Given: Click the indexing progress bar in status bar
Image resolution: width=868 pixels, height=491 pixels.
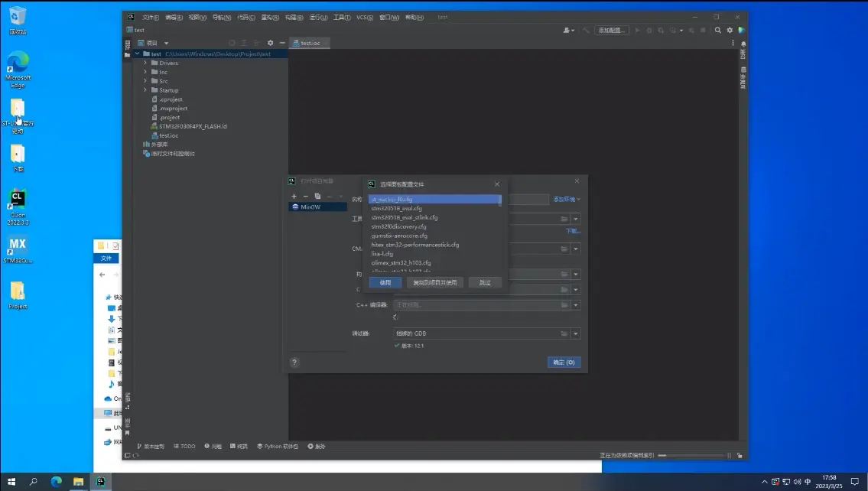Looking at the screenshot, I should (691, 456).
